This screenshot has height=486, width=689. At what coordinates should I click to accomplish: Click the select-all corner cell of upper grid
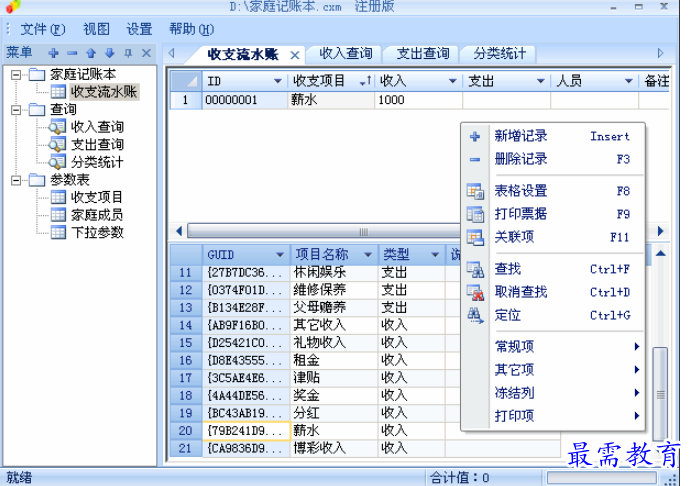[x=186, y=81]
